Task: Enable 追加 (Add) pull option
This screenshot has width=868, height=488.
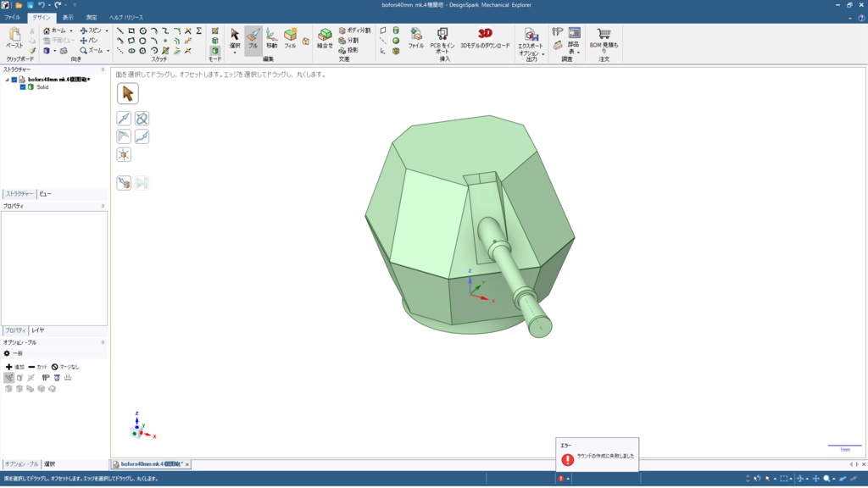Action: tap(14, 367)
